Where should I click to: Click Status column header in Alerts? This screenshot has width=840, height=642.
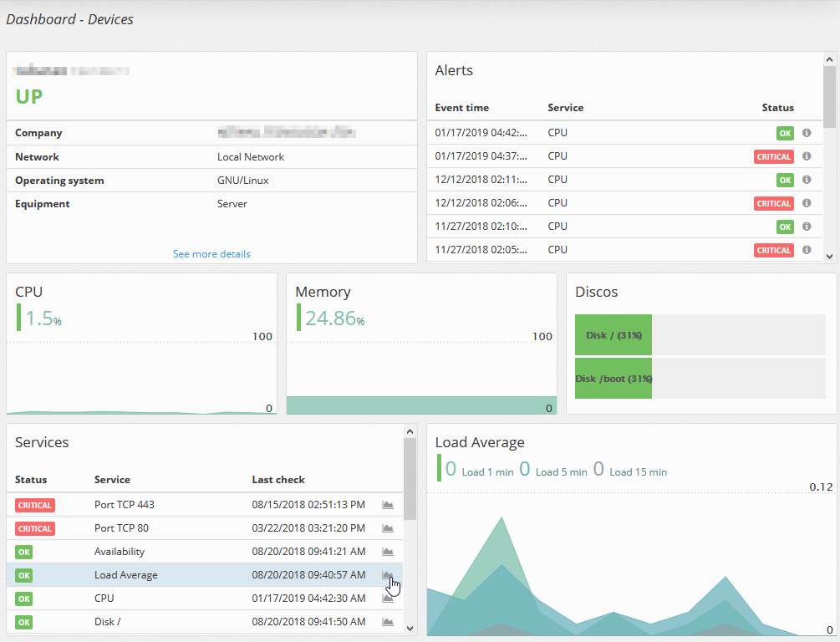click(x=778, y=108)
